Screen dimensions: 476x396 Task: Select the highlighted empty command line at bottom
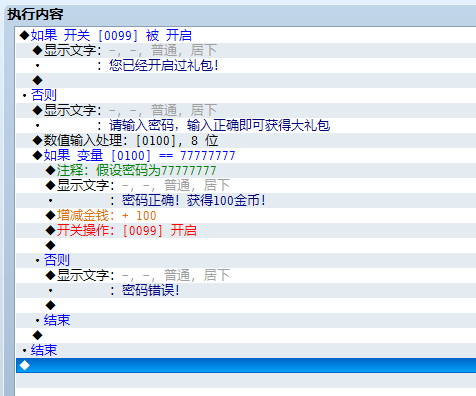246,365
